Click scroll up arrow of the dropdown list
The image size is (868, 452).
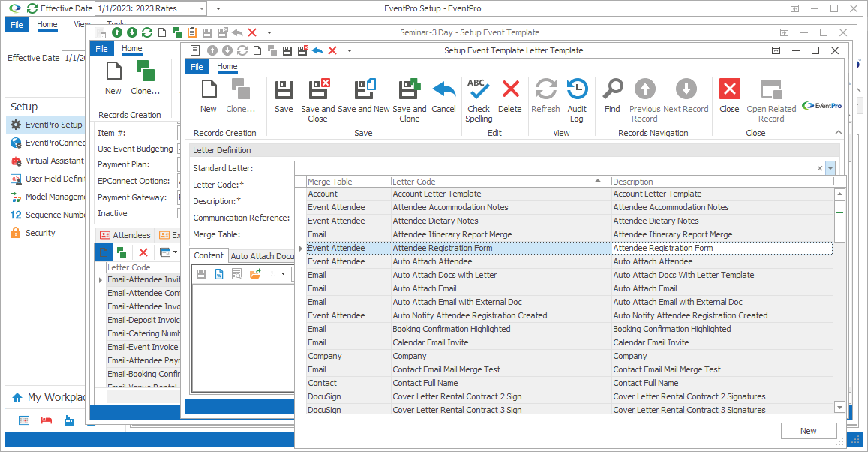coord(839,194)
